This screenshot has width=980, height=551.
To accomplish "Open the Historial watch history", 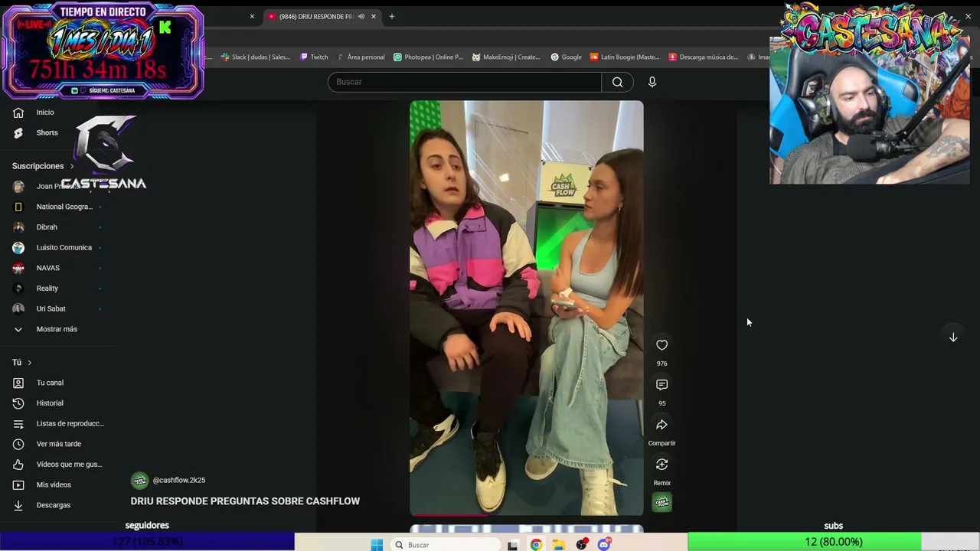I will click(50, 403).
